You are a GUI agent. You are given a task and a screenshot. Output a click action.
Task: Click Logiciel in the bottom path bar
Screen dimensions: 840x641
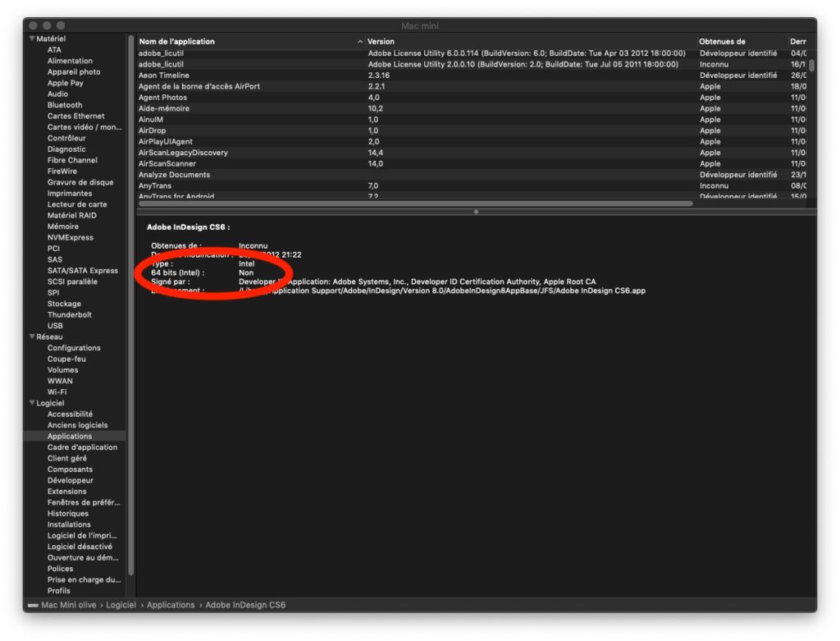[x=121, y=605]
